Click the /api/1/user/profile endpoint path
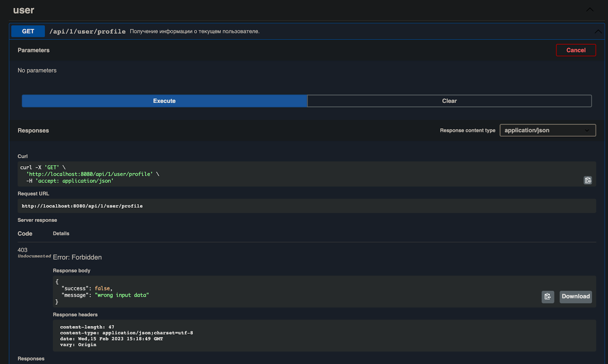608x364 pixels. click(87, 32)
